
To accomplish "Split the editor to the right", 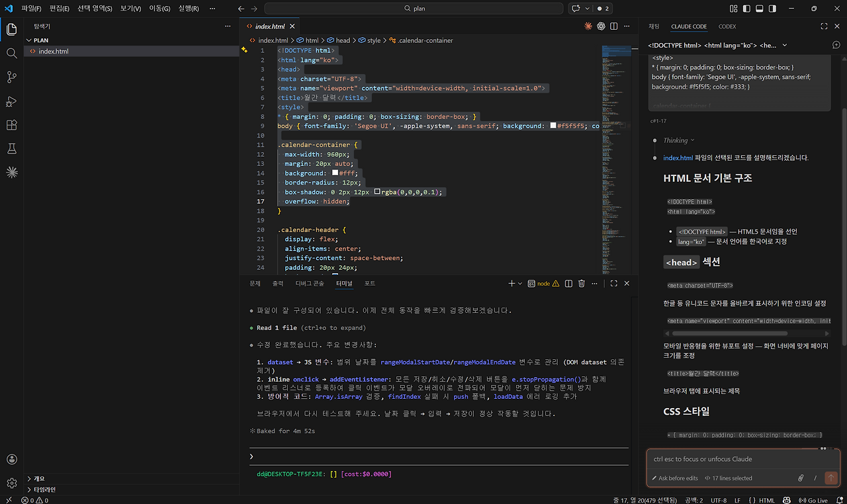I will pyautogui.click(x=614, y=26).
